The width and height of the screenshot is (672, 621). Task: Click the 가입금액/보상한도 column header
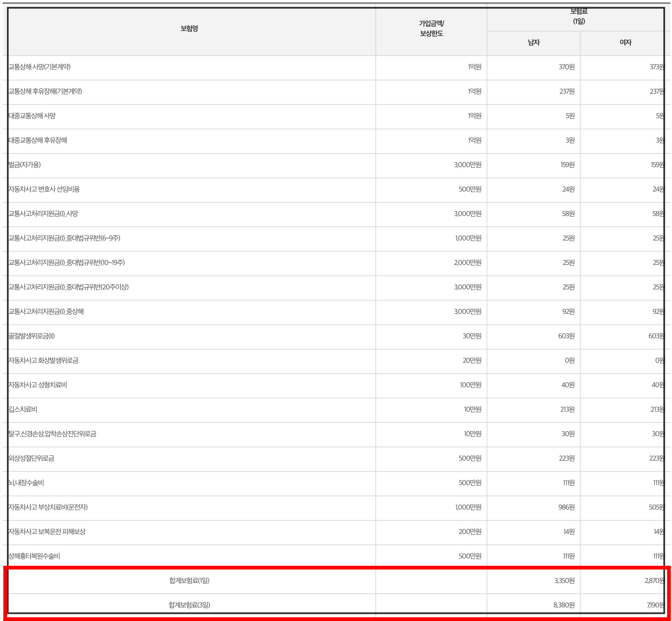[431, 29]
